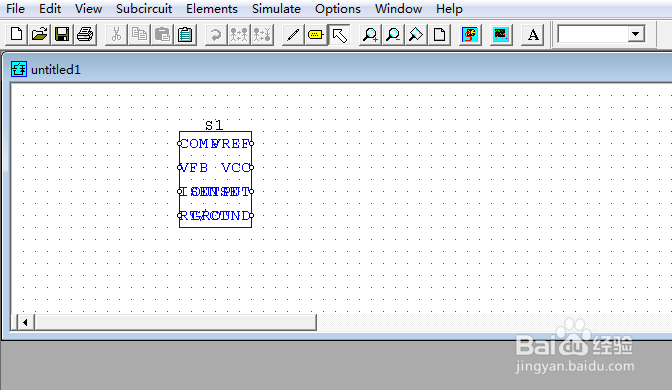672x390 pixels.
Task: Click the horizontal scrollbar left arrow
Action: (x=25, y=322)
